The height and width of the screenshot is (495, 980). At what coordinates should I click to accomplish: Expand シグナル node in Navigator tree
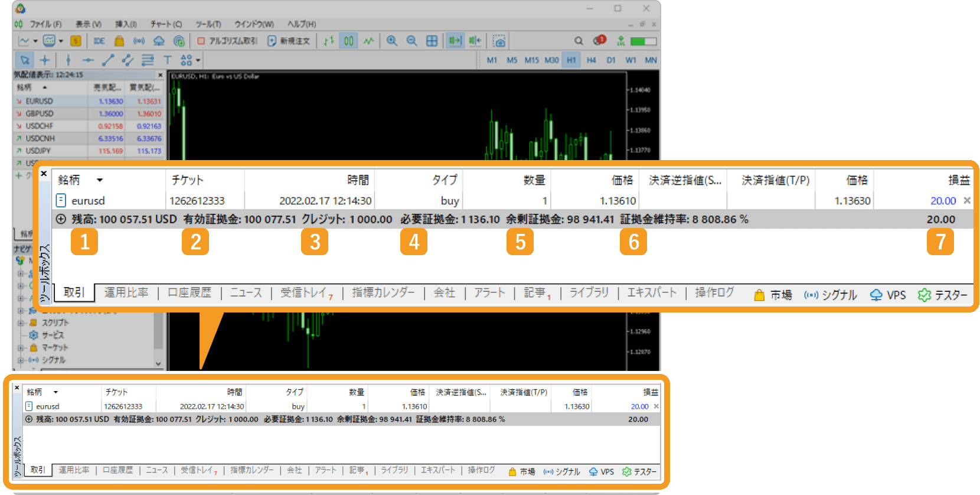[x=21, y=360]
